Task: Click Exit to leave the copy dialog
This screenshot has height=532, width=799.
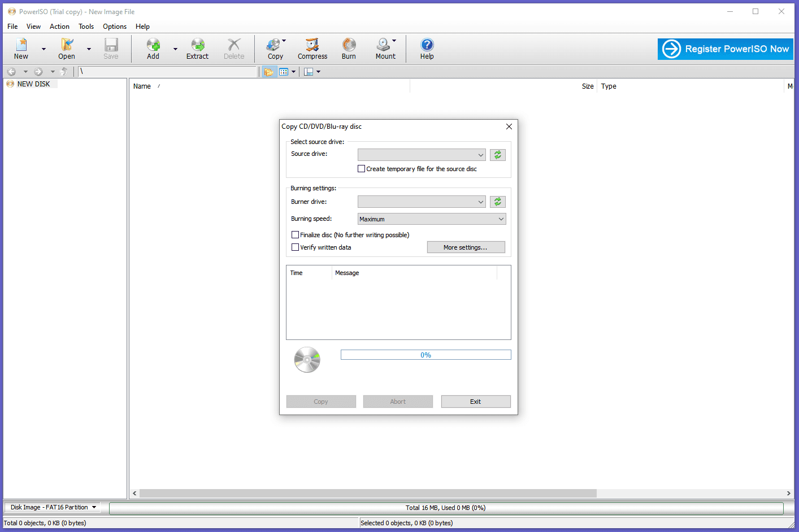Action: point(476,402)
